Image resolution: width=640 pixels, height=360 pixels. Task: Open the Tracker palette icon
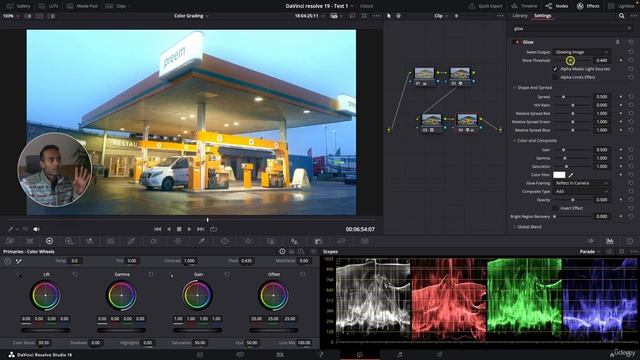[x=248, y=241]
